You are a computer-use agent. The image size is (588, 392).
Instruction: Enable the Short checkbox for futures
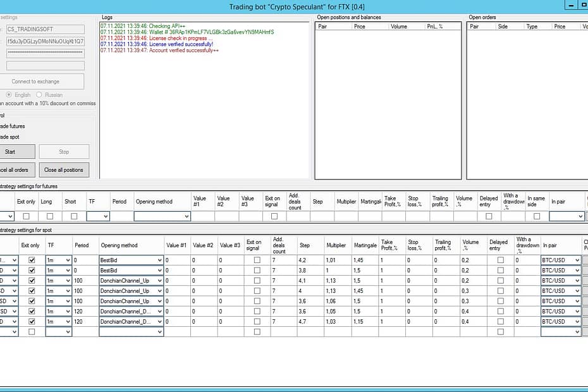pos(74,216)
